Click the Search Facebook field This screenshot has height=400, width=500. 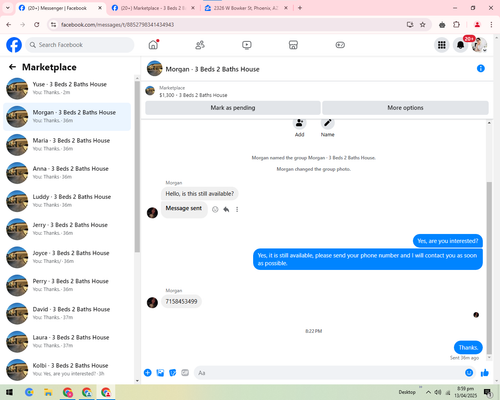[x=80, y=45]
